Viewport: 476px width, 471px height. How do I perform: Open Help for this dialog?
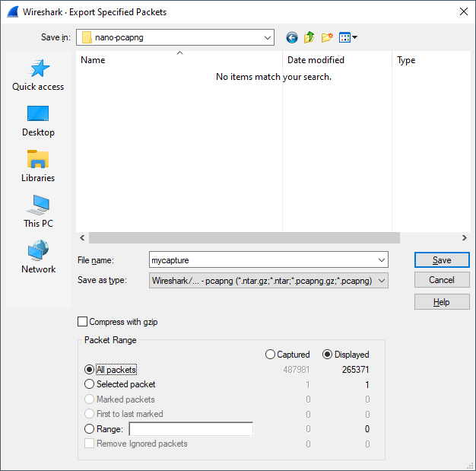click(x=442, y=302)
